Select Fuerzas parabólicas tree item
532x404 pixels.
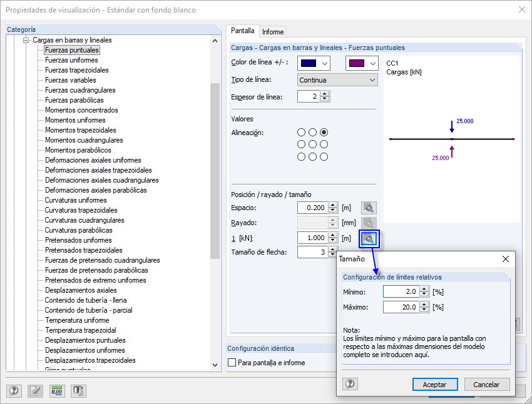coord(74,100)
